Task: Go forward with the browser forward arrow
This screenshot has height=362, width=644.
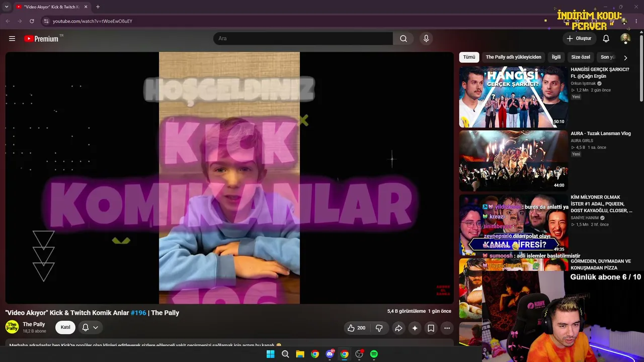Action: pyautogui.click(x=20, y=21)
